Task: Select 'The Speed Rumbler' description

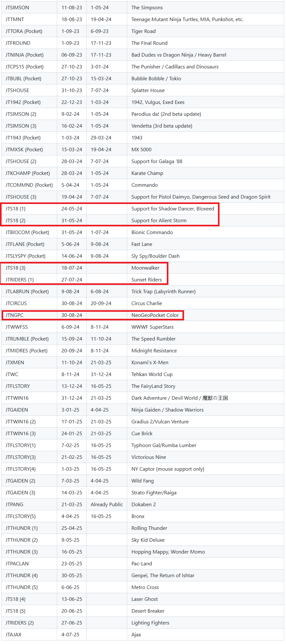Action: [x=153, y=339]
